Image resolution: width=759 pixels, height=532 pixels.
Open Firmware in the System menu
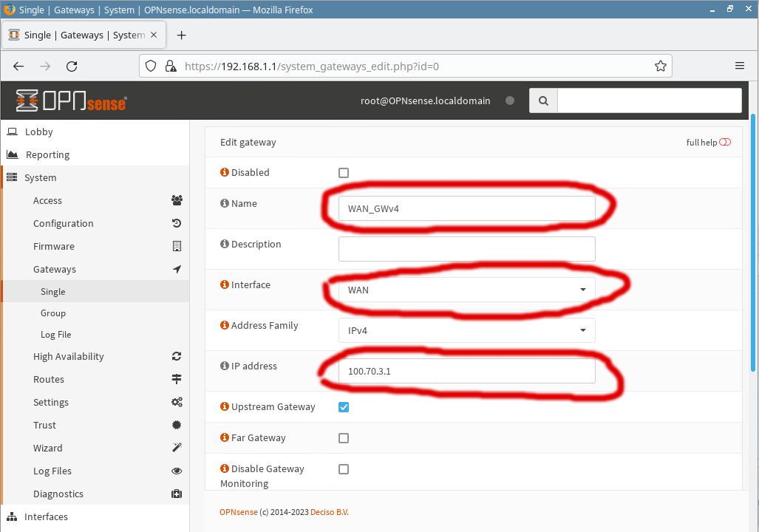click(54, 246)
